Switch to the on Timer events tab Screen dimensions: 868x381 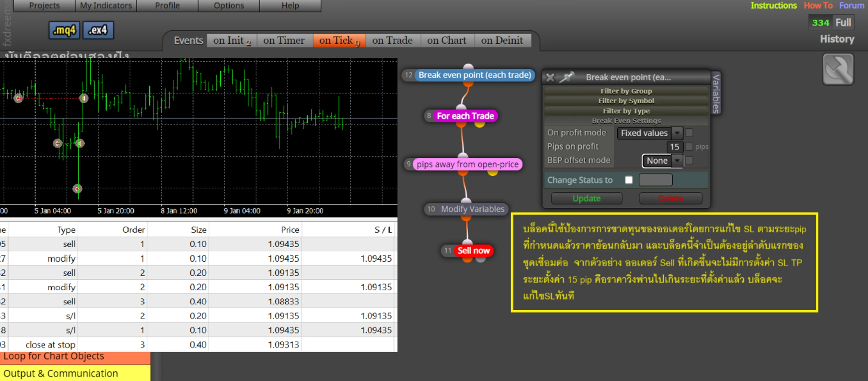[284, 40]
